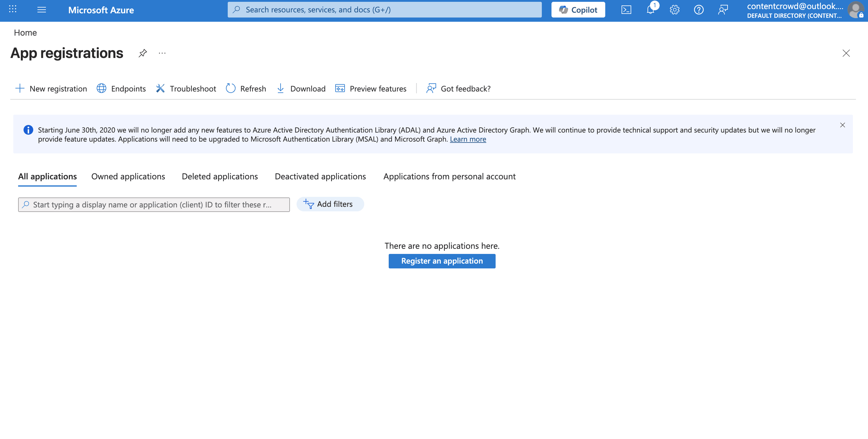The image size is (868, 439).
Task: Click Register an application button
Action: click(x=442, y=261)
